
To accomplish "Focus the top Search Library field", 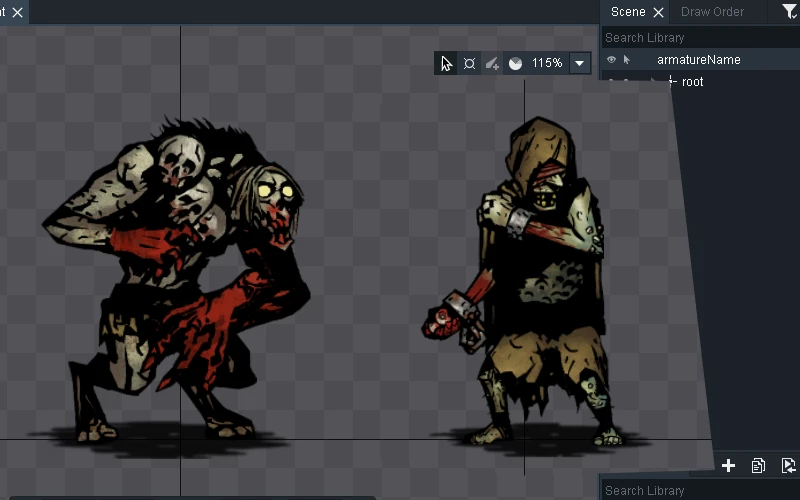I will (701, 38).
